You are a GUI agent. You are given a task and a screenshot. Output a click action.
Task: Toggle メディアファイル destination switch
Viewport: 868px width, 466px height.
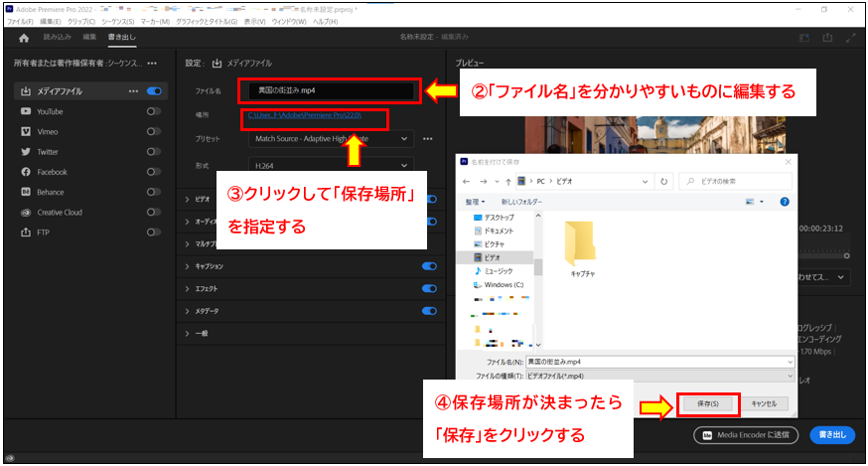154,90
